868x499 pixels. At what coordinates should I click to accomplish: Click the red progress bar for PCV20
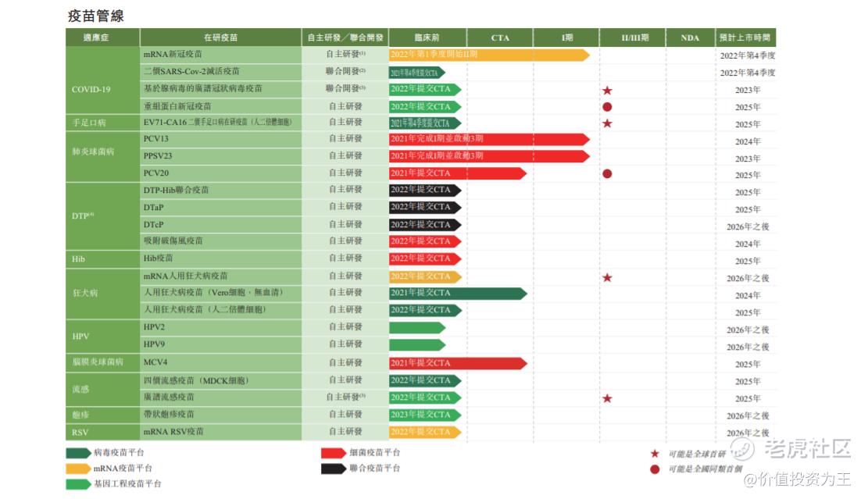coord(458,173)
